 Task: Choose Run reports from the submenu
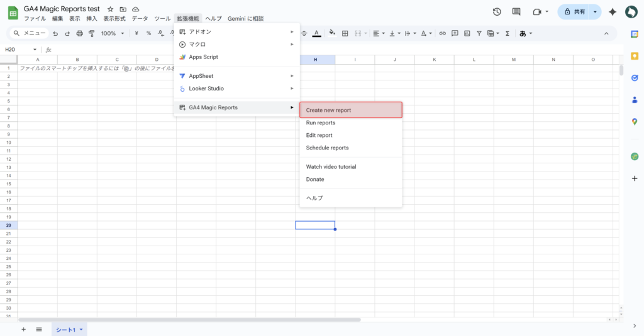[x=351, y=122]
